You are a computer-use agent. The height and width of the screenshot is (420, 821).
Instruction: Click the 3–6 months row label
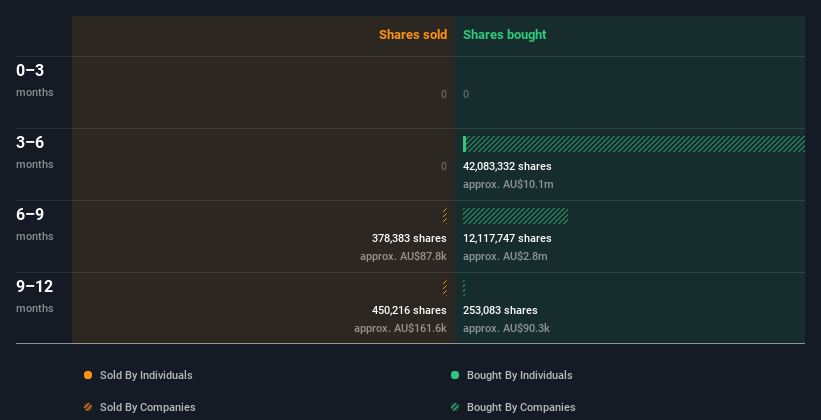click(x=35, y=152)
